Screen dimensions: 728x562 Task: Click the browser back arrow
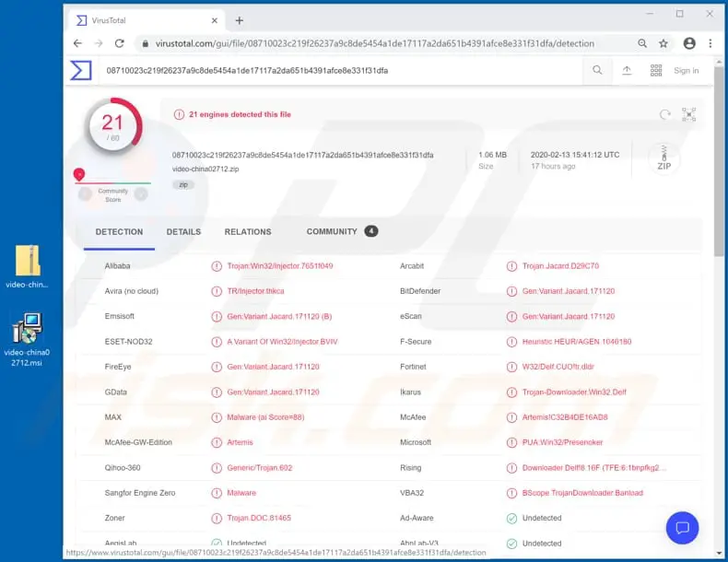[x=77, y=43]
